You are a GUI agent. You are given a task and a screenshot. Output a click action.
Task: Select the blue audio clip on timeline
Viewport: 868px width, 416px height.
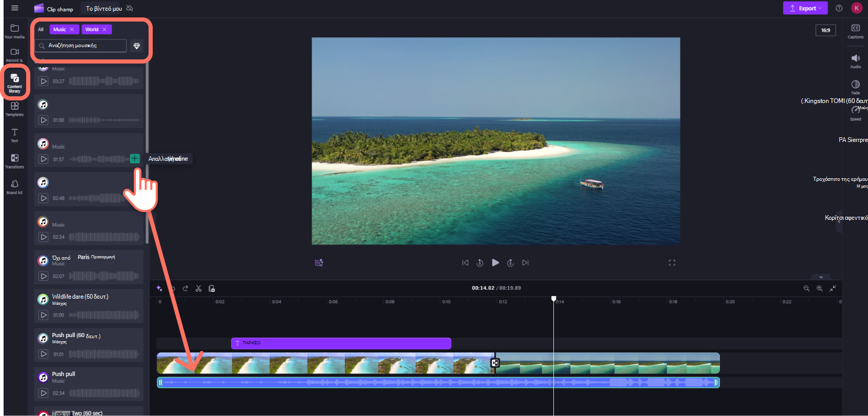coord(438,382)
